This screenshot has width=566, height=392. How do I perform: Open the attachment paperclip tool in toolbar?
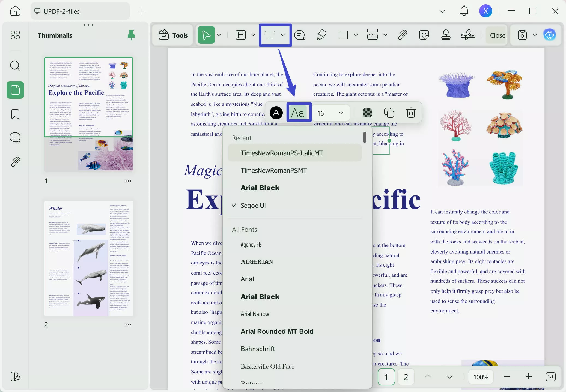click(402, 35)
